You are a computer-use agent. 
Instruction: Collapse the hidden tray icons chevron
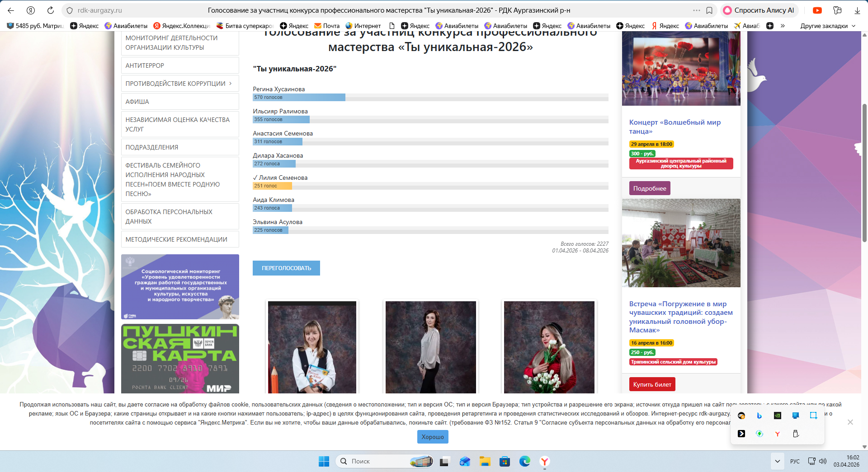[777, 461]
